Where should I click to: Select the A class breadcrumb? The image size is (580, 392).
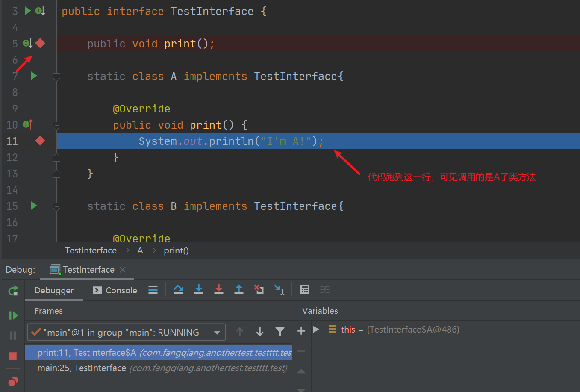tap(140, 251)
